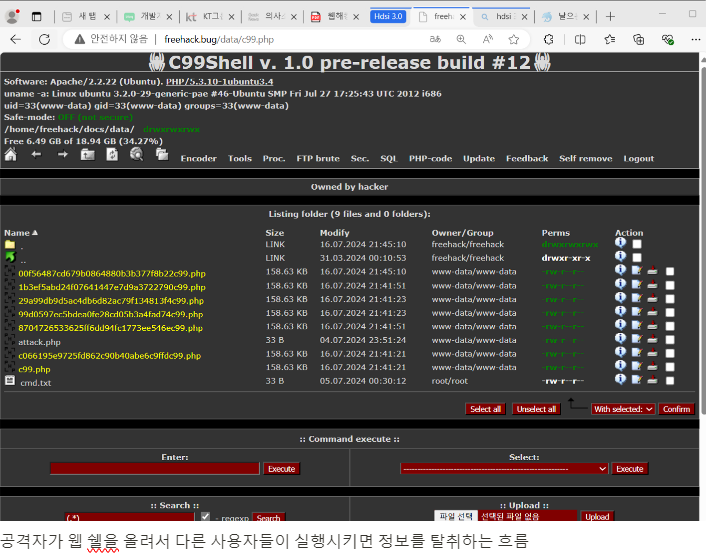Viewport: 710px width, 553px height.
Task: Click download icon for attack.php
Action: tap(652, 339)
